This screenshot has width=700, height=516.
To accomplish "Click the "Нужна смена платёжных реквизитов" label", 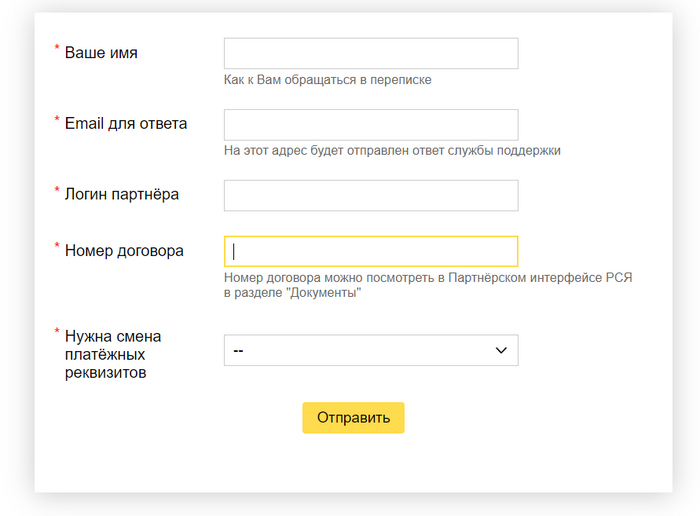I will [113, 354].
